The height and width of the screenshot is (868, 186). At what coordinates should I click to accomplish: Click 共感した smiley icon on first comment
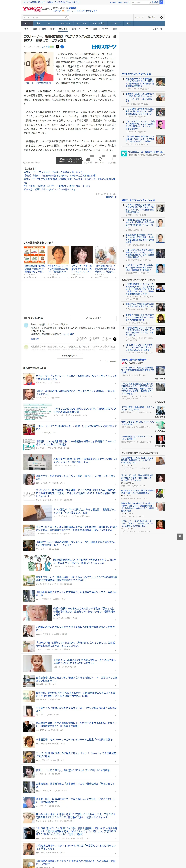pos(77,339)
